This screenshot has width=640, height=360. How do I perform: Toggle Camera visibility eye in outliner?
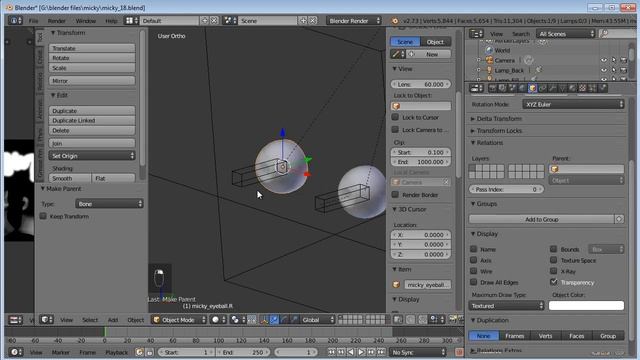coord(604,60)
